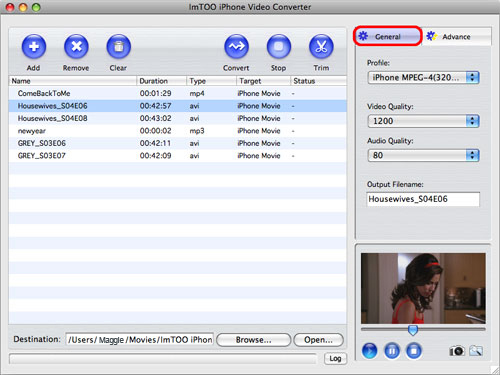Click the Stop conversion icon
This screenshot has height=375, width=500.
pos(279,46)
